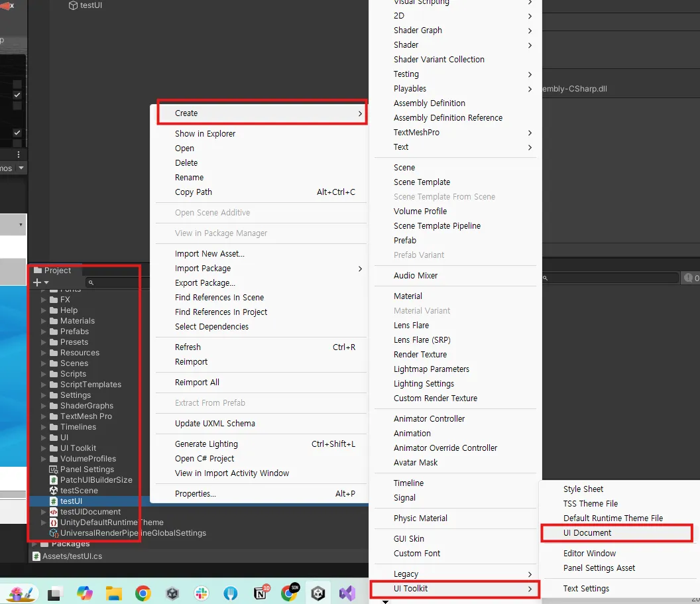The height and width of the screenshot is (604, 700).
Task: Open the dropdown arrow beside the plus button
Action: 46,282
